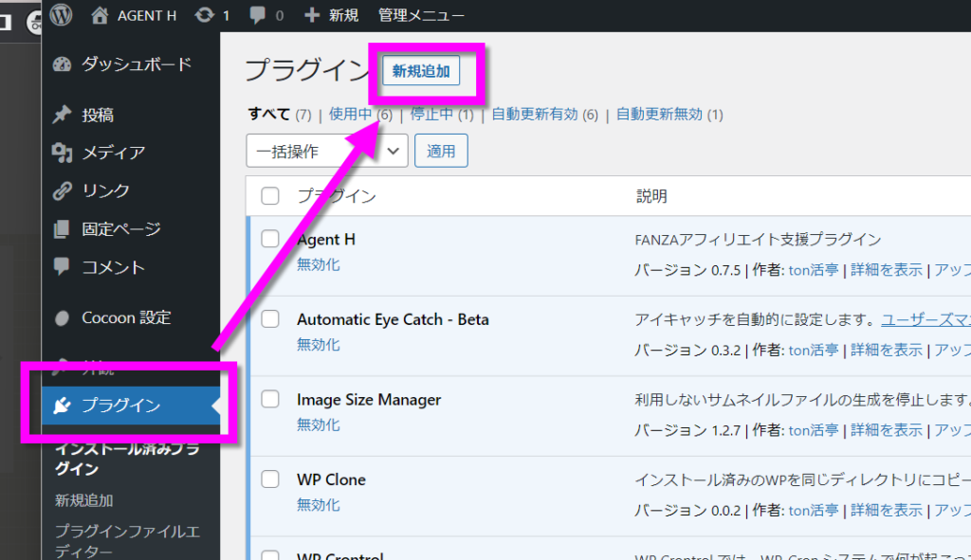Click the Image Size Manager plugin name
This screenshot has width=971, height=560.
[369, 400]
